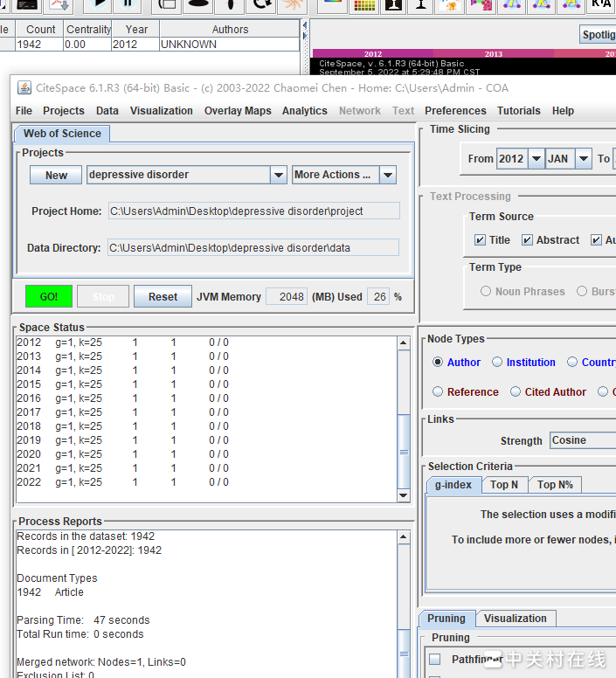Open the Overlay Maps menu
This screenshot has width=616, height=678.
238,111
